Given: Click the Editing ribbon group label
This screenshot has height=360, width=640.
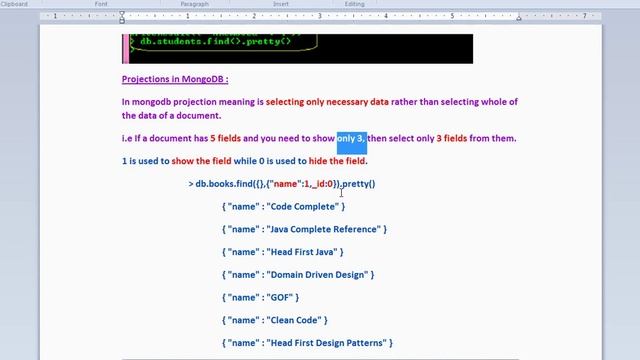Looking at the screenshot, I should click(354, 4).
